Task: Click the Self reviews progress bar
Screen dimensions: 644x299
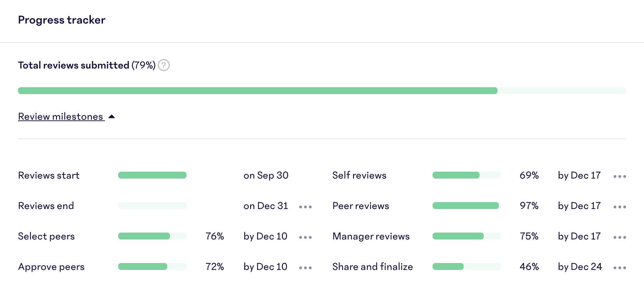Action: pyautogui.click(x=466, y=175)
